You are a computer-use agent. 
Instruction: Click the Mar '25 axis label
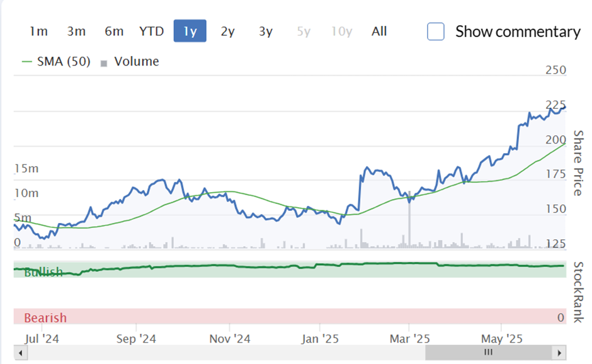[409, 339]
